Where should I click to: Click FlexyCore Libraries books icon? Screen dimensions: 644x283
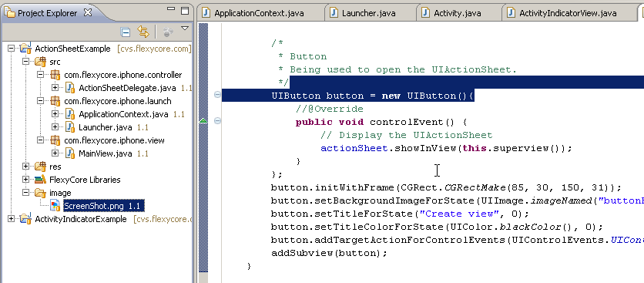tap(40, 180)
